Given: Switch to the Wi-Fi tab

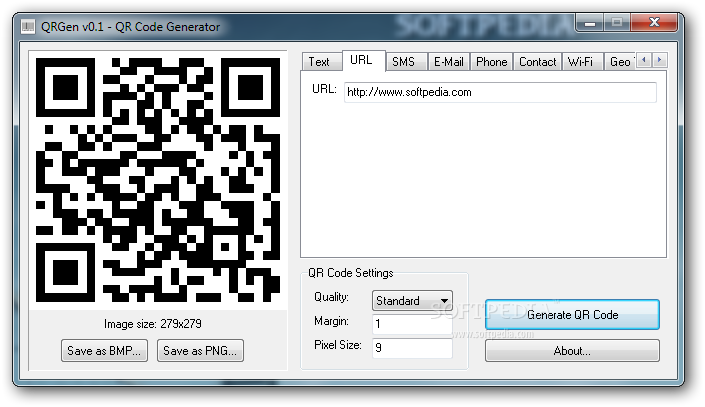Looking at the screenshot, I should [x=581, y=62].
